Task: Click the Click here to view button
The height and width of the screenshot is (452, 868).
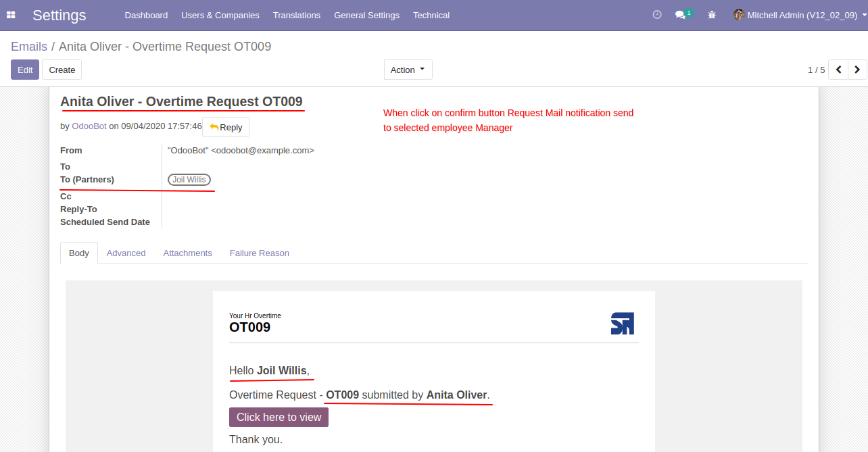Action: tap(279, 417)
